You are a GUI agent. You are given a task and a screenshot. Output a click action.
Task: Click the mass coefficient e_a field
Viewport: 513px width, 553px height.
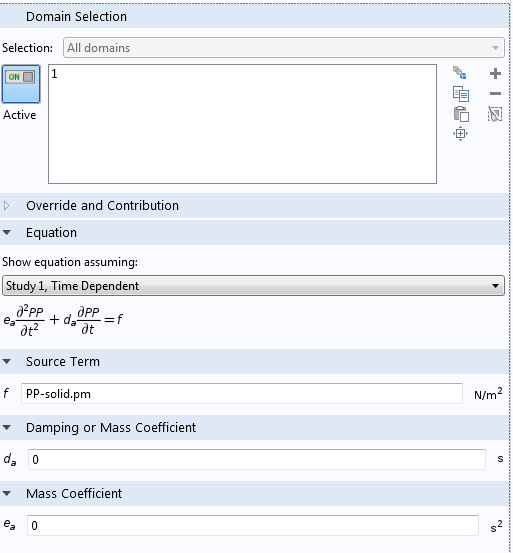coord(253,525)
